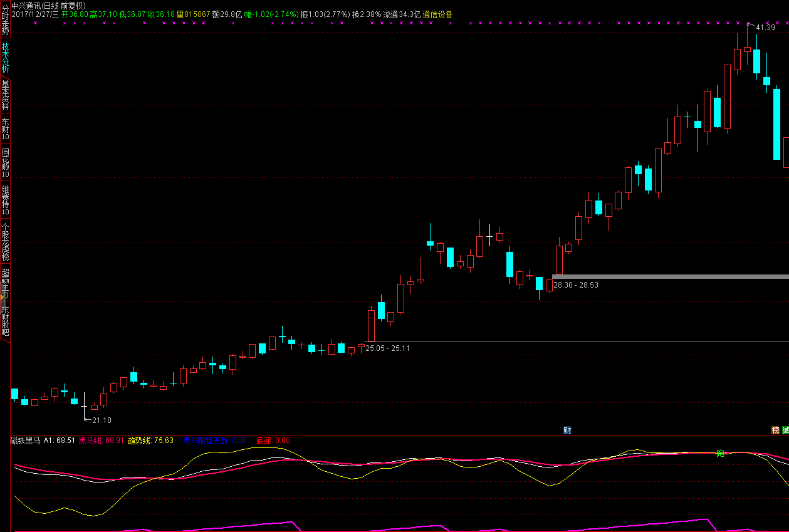The height and width of the screenshot is (532, 789).
Task: Click the 41.39 peak price label
Action: [x=765, y=28]
